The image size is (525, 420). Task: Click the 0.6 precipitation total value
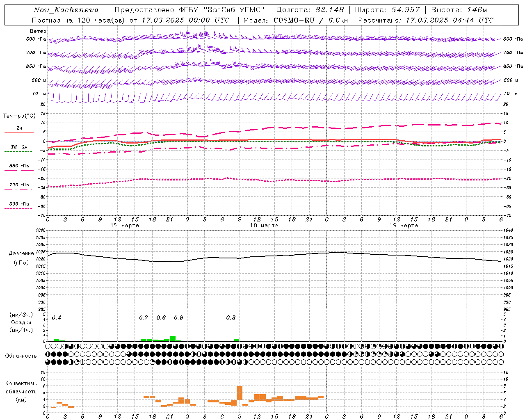161,318
